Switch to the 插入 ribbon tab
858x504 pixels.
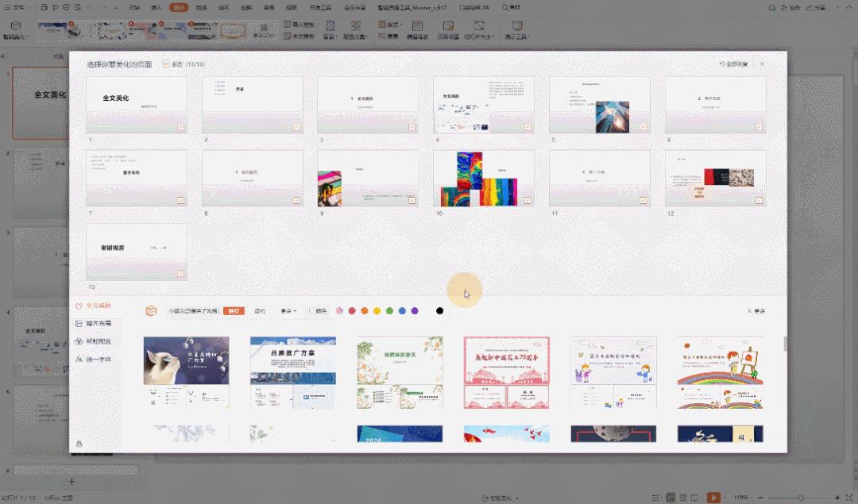[x=157, y=8]
